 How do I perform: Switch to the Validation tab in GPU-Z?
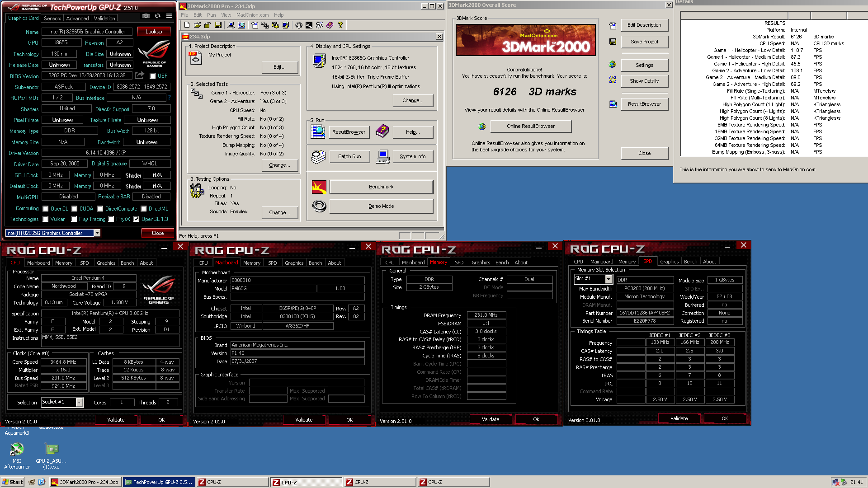pos(104,19)
